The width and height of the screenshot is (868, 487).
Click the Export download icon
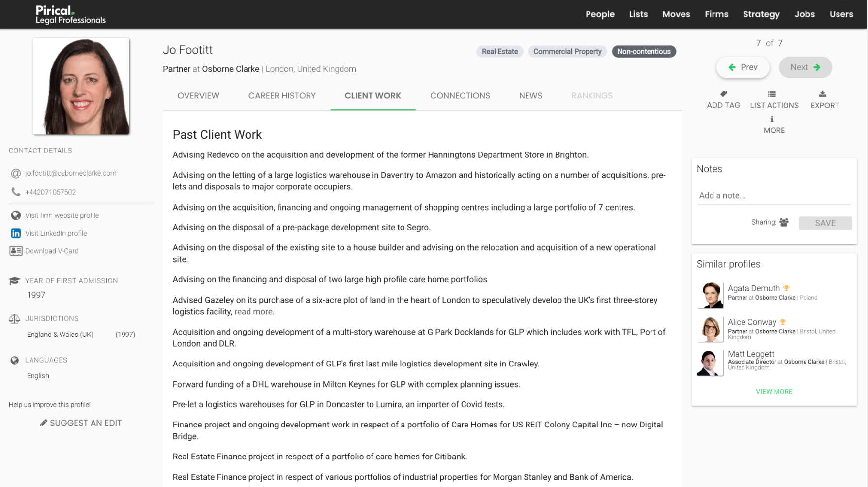pos(823,94)
